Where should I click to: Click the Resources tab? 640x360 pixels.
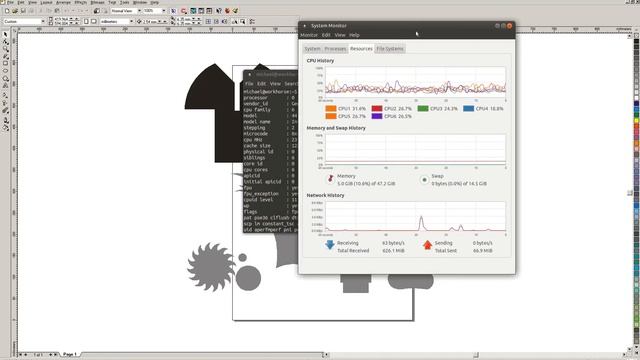[361, 49]
